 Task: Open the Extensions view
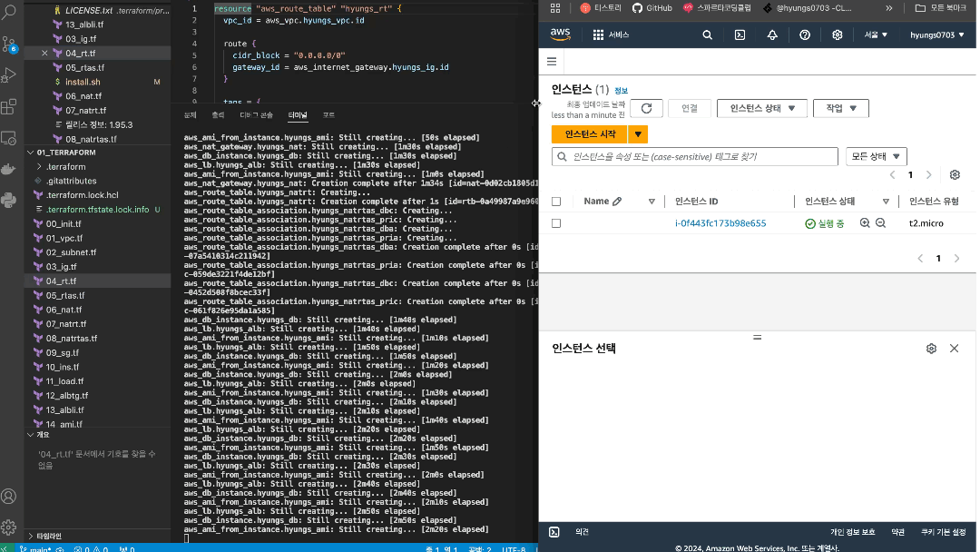pyautogui.click(x=9, y=106)
